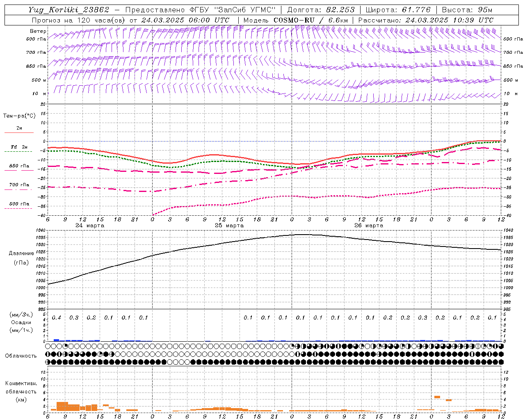This screenshot has height=420, width=525.
Task: Click the left '700 гПа' wind level label
Action: [x=36, y=52]
